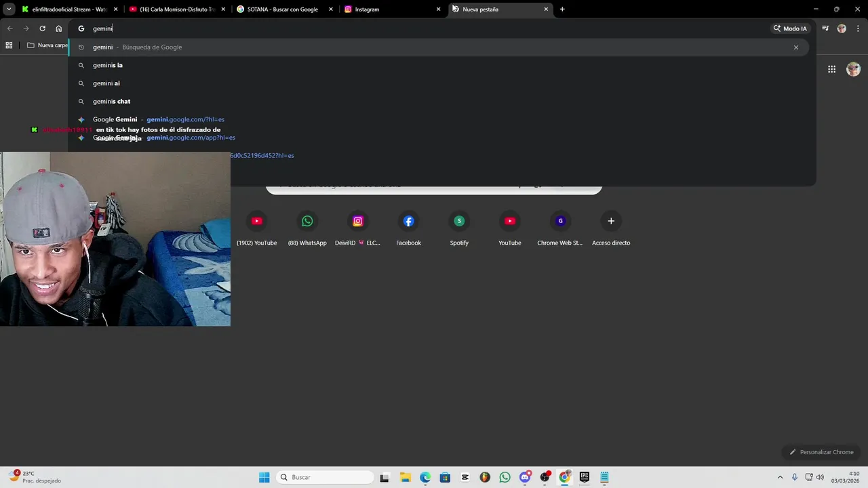
Task: Open WhatsApp from taskbar
Action: 505,477
